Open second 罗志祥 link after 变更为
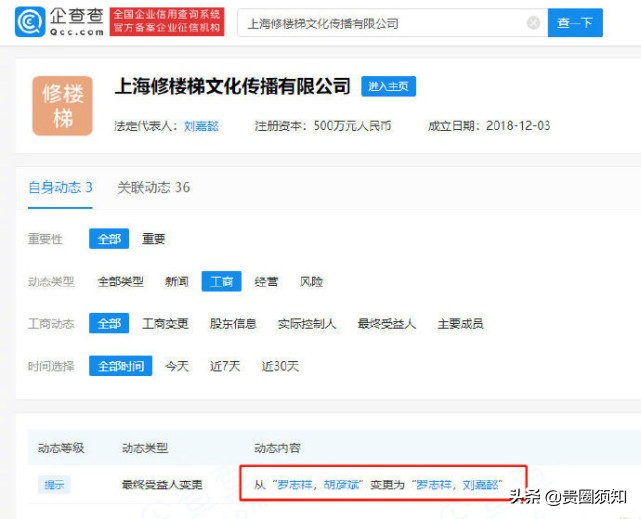This screenshot has height=519, width=641. [x=434, y=485]
